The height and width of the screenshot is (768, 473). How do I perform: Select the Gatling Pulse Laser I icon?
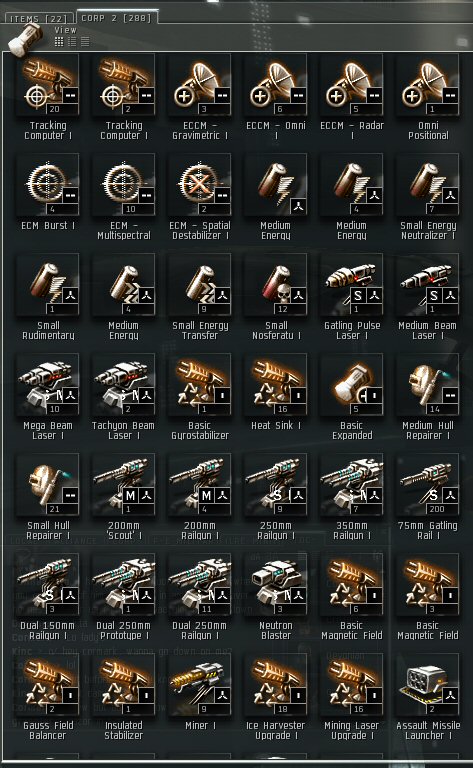(x=352, y=285)
